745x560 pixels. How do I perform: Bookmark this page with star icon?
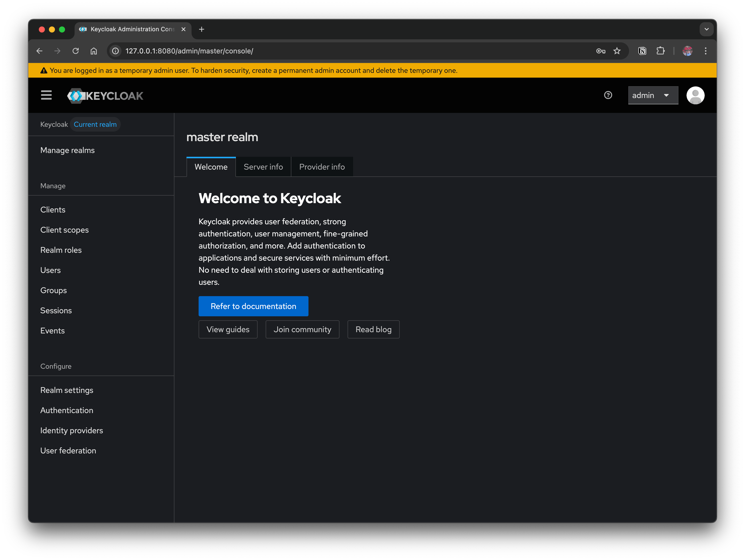[617, 51]
